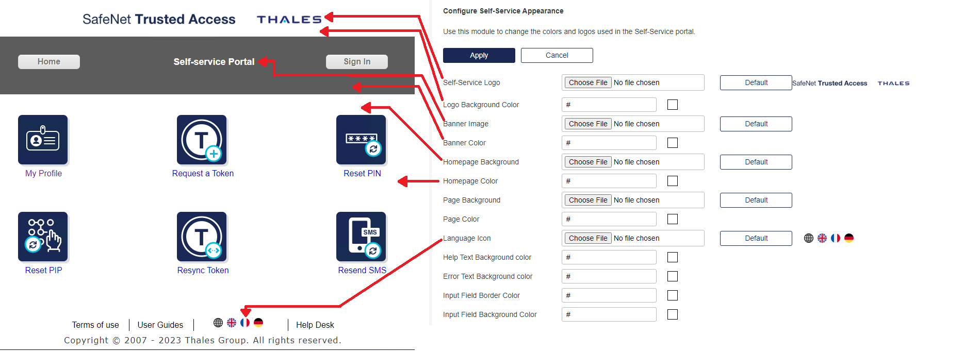
Task: Choose the French flag in the footer
Action: pos(245,323)
